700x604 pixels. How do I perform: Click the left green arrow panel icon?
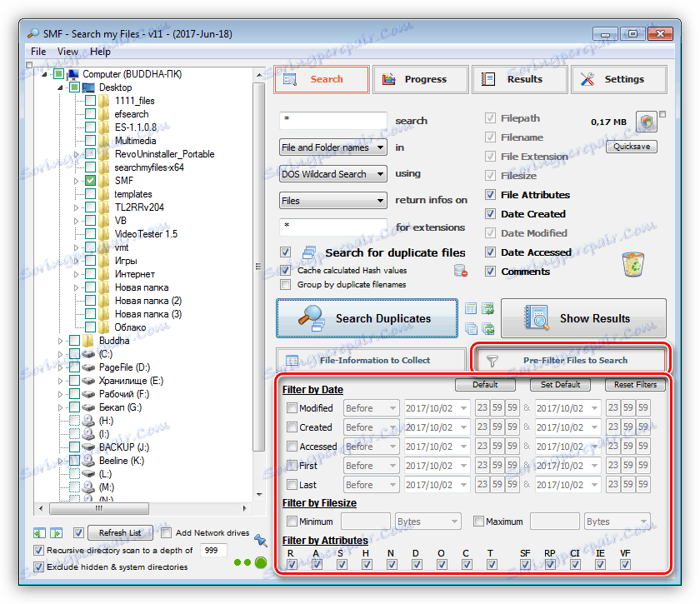tap(39, 532)
